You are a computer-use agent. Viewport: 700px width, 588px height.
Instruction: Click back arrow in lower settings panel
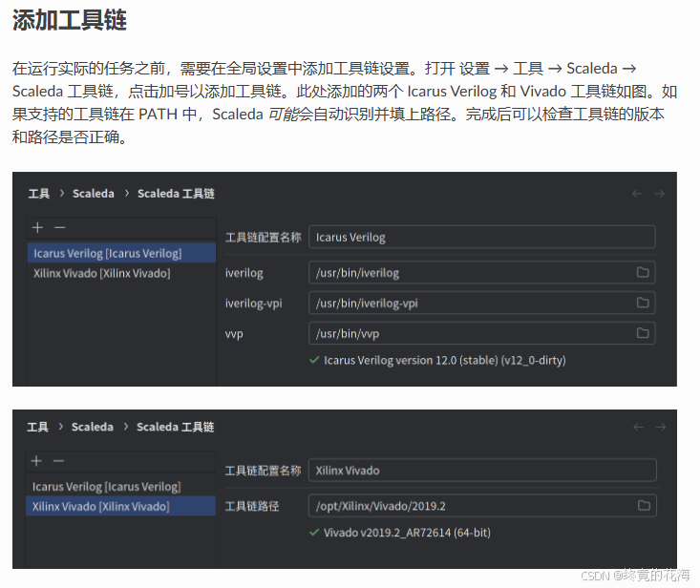[x=638, y=427]
